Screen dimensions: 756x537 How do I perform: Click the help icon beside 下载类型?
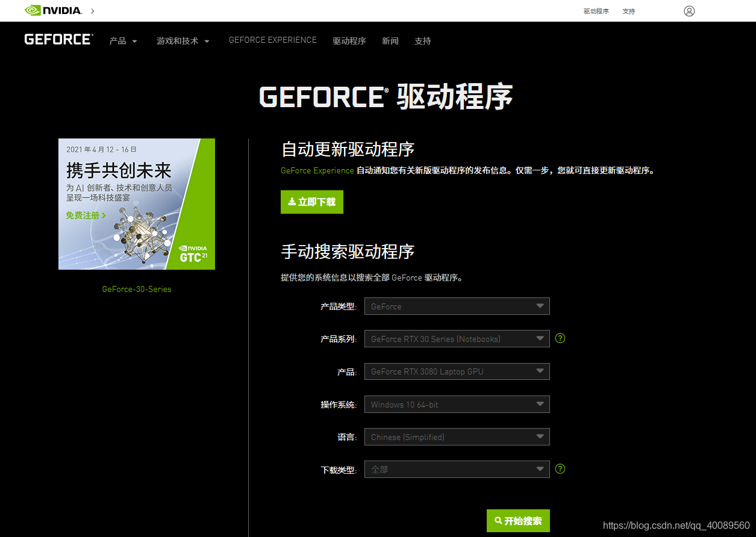(560, 468)
